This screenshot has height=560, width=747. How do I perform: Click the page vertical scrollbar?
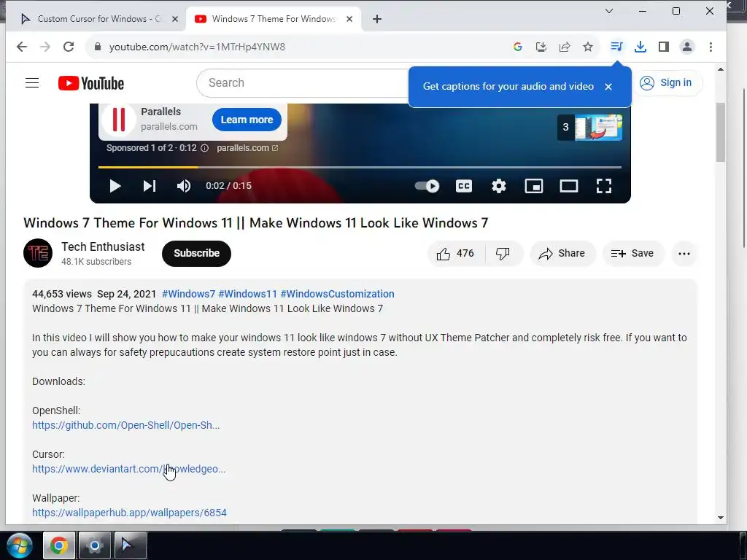720,133
